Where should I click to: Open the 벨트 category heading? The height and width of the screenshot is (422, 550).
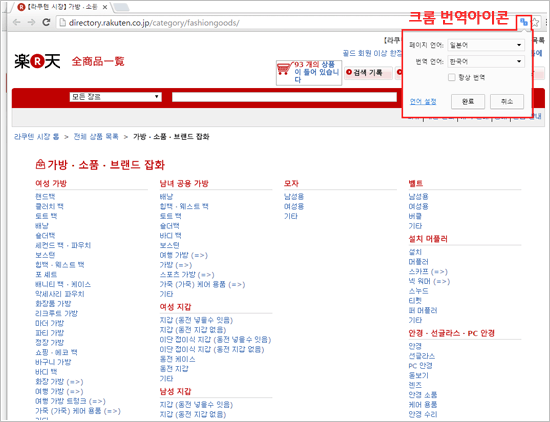tap(416, 183)
